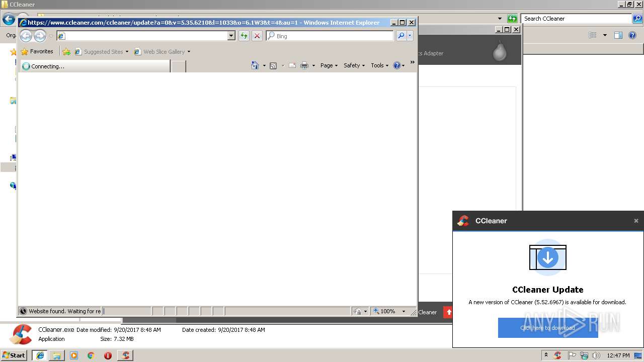Image resolution: width=644 pixels, height=362 pixels.
Task: Click the Search CCleaner magnifier button
Action: 637,19
